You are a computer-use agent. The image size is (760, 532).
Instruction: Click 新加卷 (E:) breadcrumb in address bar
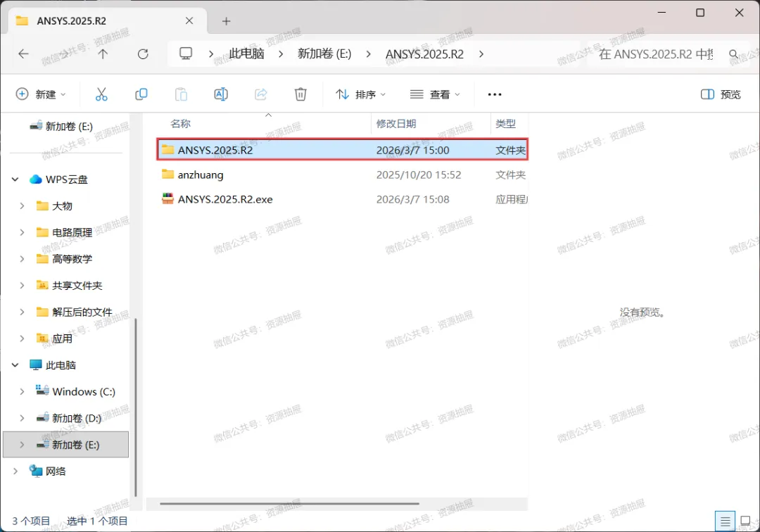pyautogui.click(x=324, y=53)
